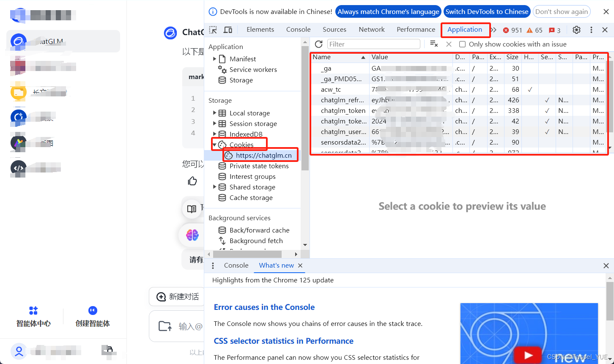The image size is (614, 364).
Task: Click Switch DevTools to Chinese button
Action: [x=487, y=12]
